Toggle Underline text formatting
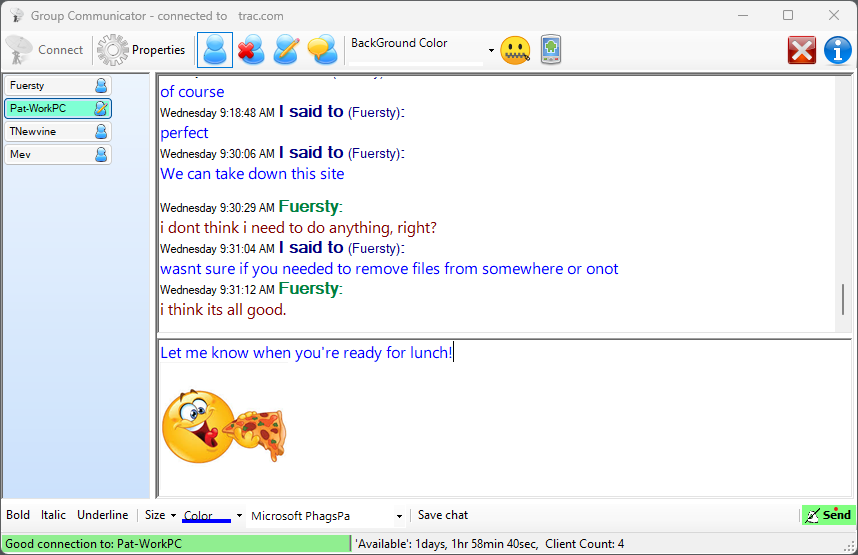Screen dimensions: 858x555 coord(102,515)
